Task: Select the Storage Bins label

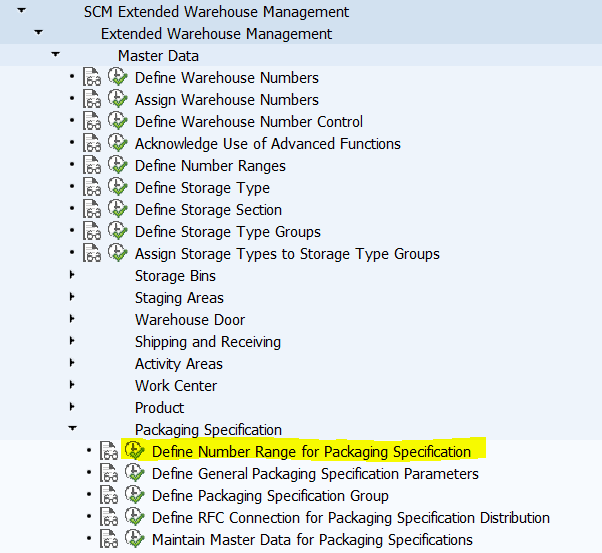Action: tap(175, 276)
